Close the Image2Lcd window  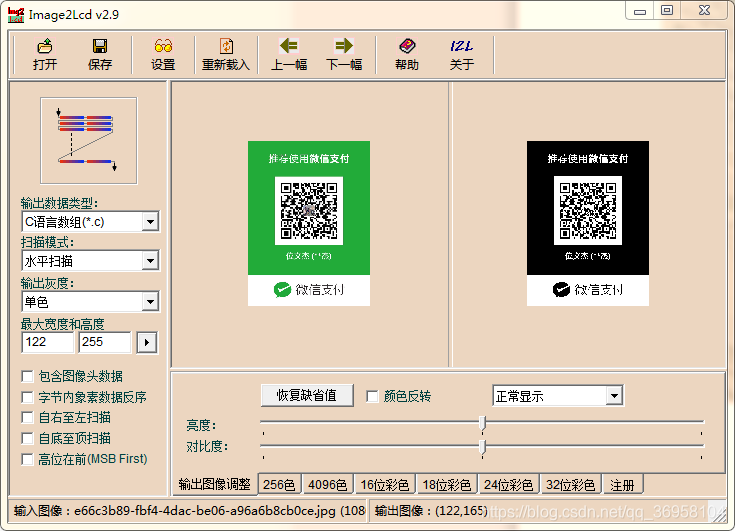[x=704, y=10]
